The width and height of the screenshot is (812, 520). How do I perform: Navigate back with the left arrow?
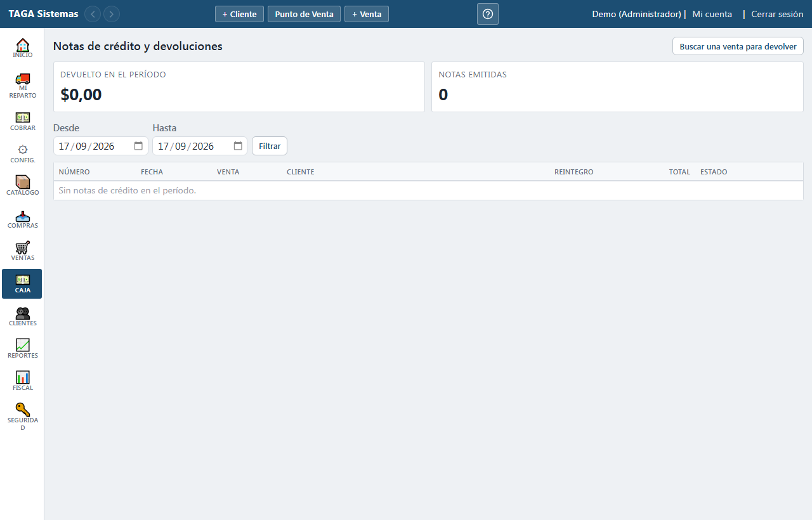pos(93,14)
